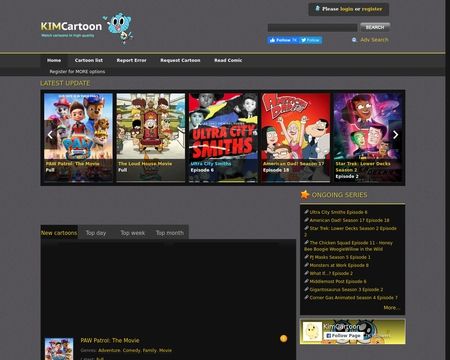Screen dimensions: 450x360
Task: Click the user icon beside 'Please login'
Action: coord(317,9)
